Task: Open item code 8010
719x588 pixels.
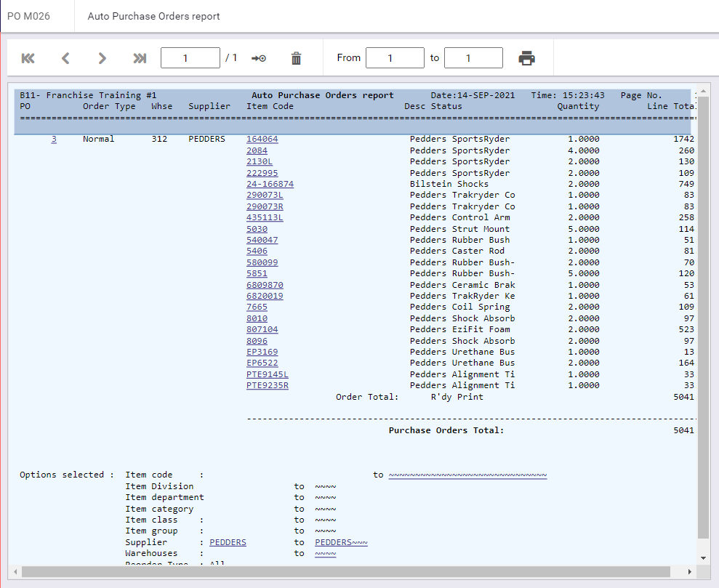Action: point(257,318)
